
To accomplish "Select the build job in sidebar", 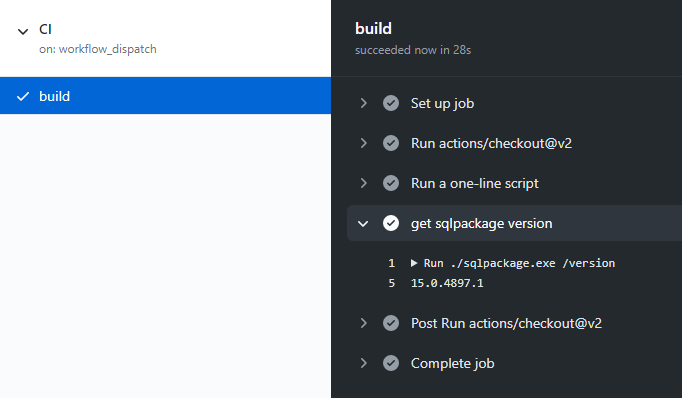I will [165, 96].
